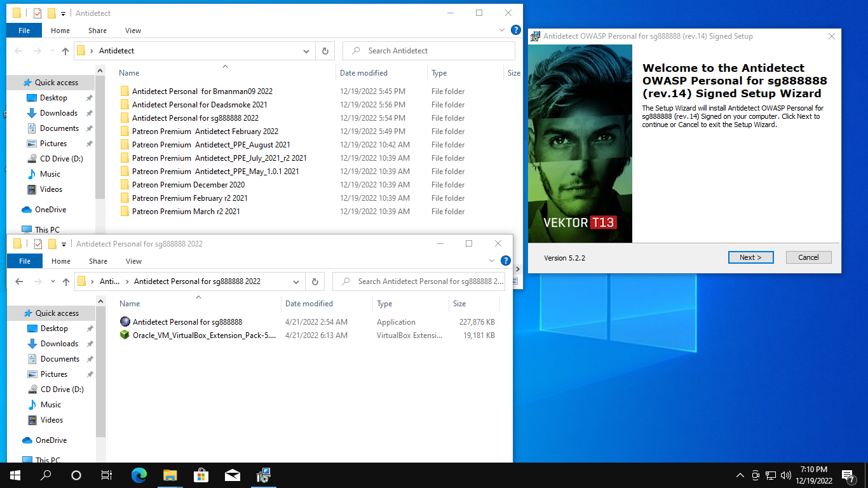Go up one folder level in the Antidetect window

[x=65, y=51]
